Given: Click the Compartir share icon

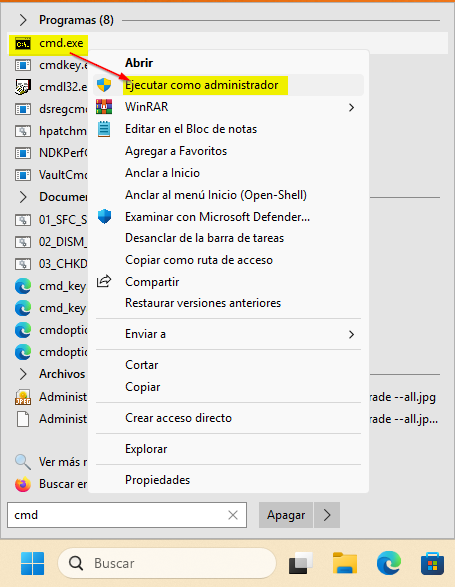Looking at the screenshot, I should click(104, 282).
